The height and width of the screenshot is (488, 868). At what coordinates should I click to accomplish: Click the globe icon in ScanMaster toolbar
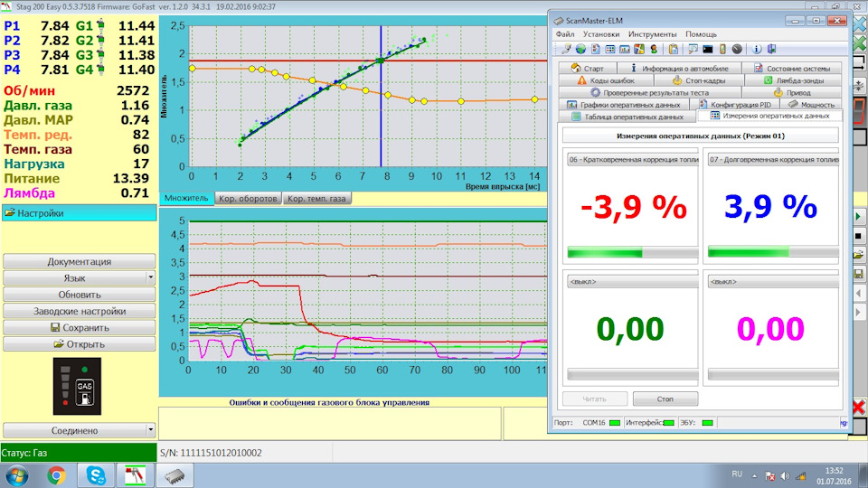click(580, 49)
